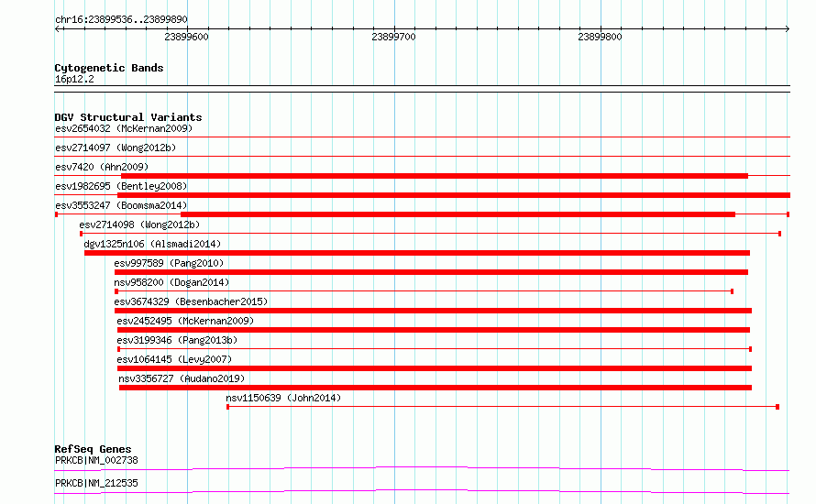Open the PRKCB|NM_212535 gene label

(96, 483)
